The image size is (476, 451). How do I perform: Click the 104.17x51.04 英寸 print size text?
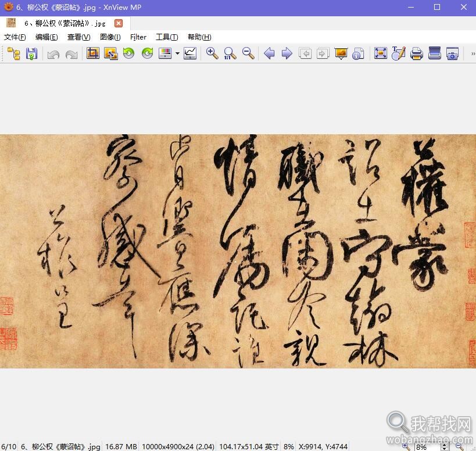249,446
